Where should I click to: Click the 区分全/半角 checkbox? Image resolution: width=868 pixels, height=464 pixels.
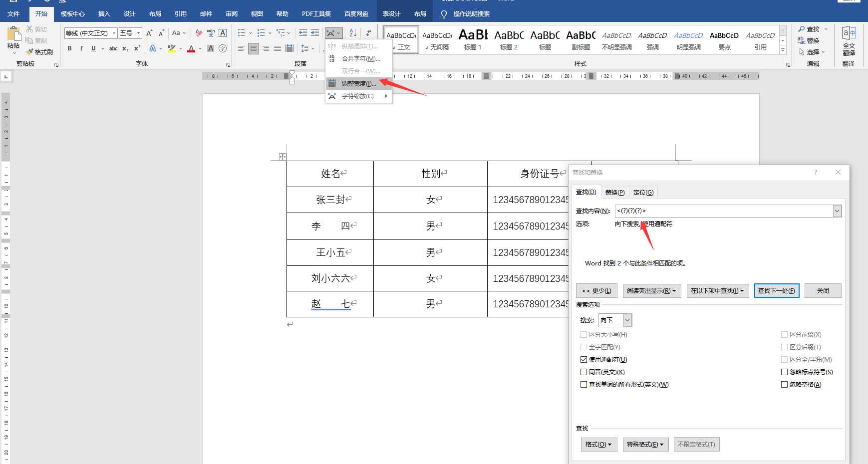pyautogui.click(x=784, y=359)
